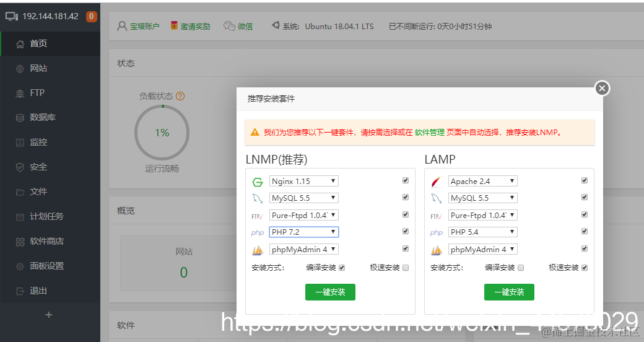Click the php icon in LNMP list

(258, 233)
